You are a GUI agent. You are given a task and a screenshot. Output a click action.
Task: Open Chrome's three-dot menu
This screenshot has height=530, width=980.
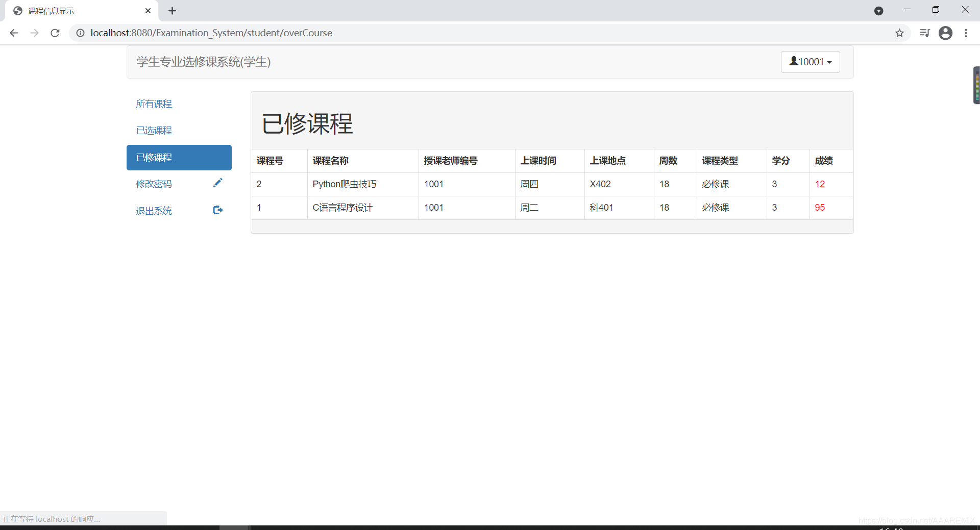click(x=966, y=33)
